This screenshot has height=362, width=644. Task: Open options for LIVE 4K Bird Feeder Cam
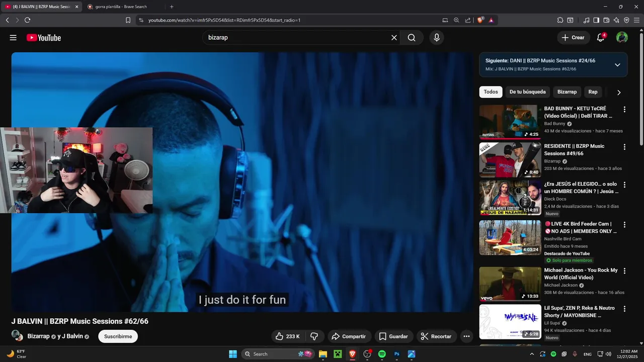tap(624, 225)
